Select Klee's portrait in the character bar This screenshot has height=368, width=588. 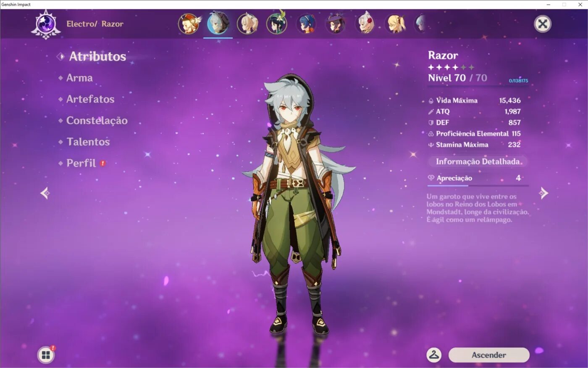click(x=189, y=24)
